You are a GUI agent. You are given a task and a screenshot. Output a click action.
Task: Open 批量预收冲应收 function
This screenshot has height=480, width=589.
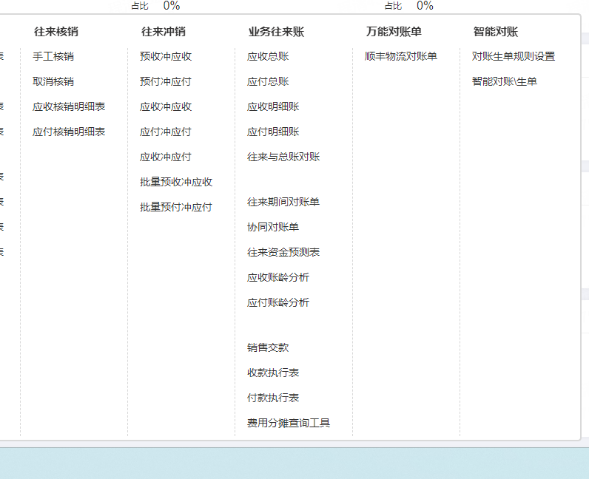click(x=176, y=182)
